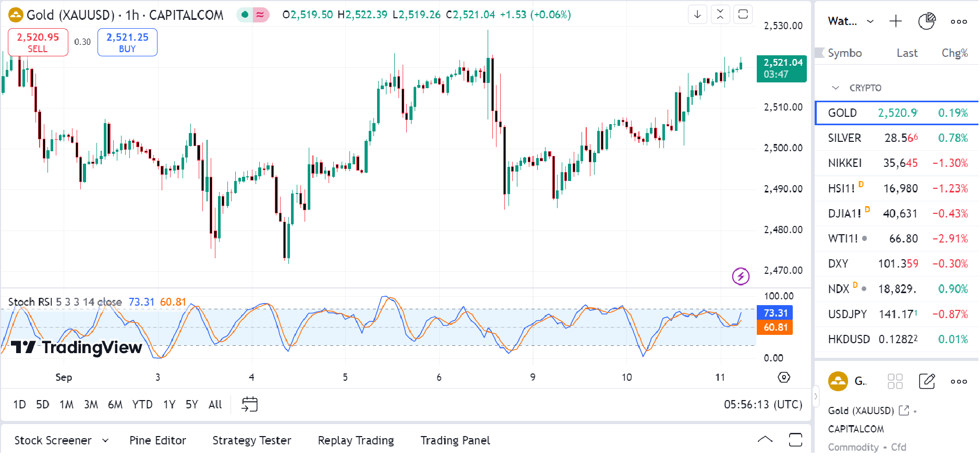Toggle the green market status indicator
Viewport: 980px width, 459px height.
[245, 15]
